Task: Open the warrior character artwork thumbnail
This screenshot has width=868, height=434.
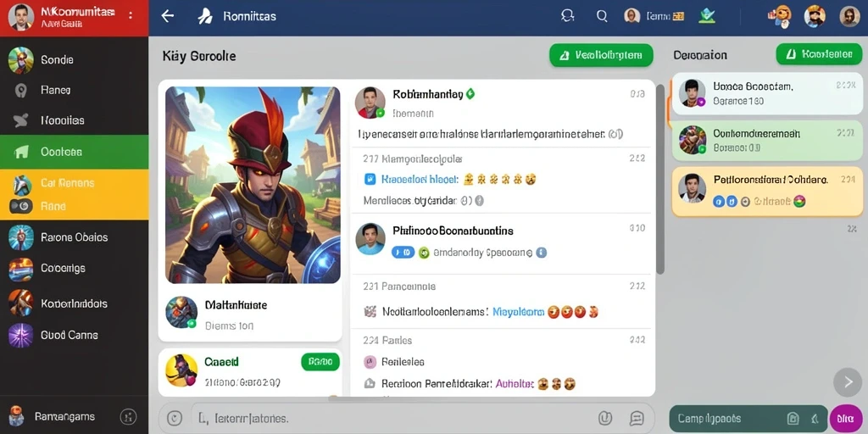Action: 253,185
